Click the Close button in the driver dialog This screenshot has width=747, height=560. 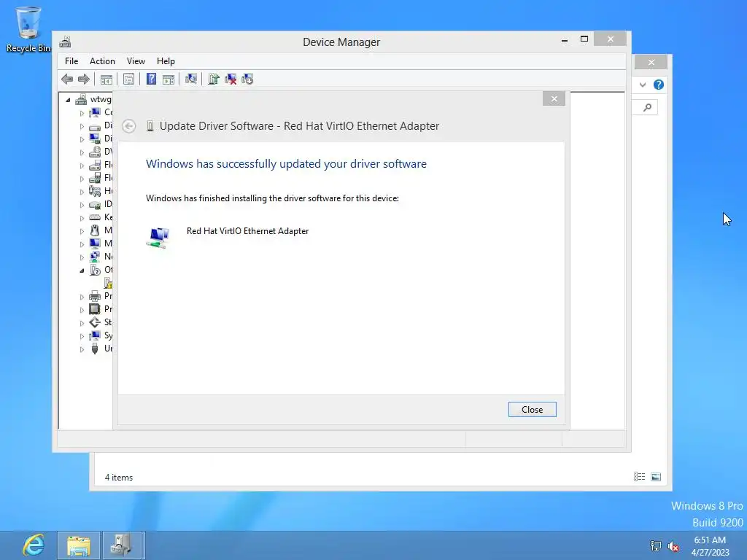[x=532, y=410]
